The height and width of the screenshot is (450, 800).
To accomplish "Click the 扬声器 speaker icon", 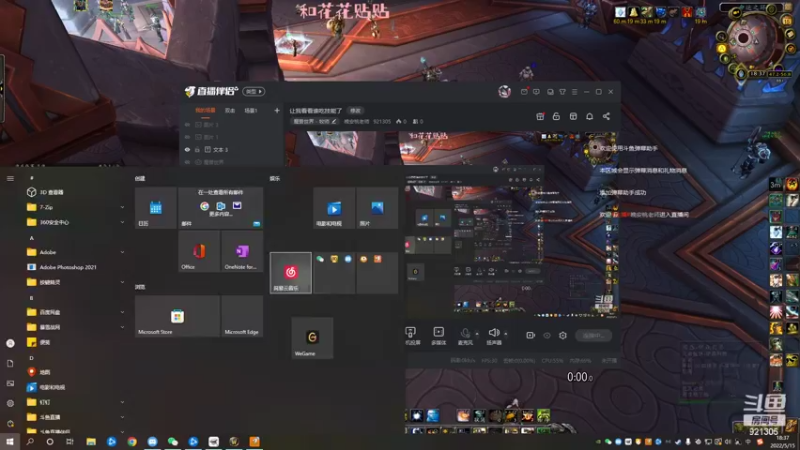I will pos(493,335).
